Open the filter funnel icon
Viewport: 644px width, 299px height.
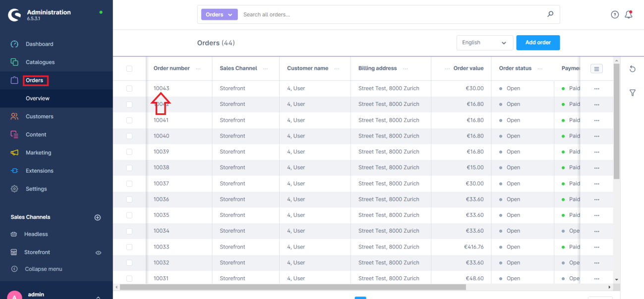tap(632, 93)
